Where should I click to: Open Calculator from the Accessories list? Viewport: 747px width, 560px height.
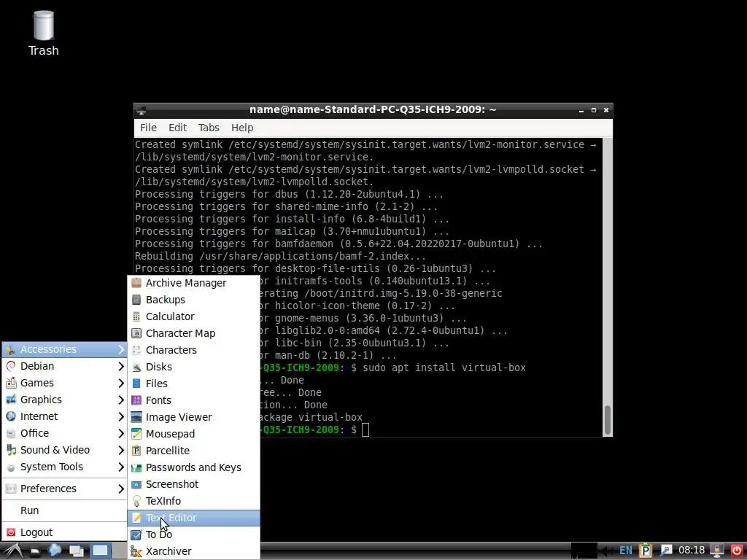pyautogui.click(x=193, y=316)
